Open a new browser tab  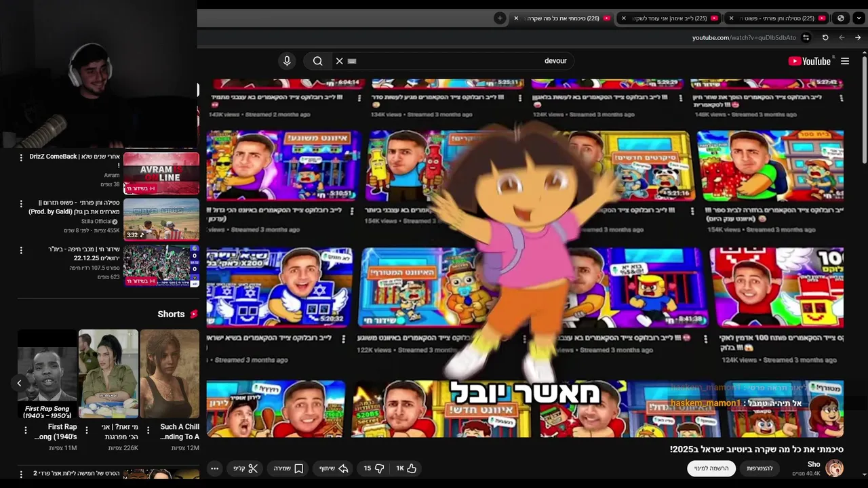pos(500,18)
